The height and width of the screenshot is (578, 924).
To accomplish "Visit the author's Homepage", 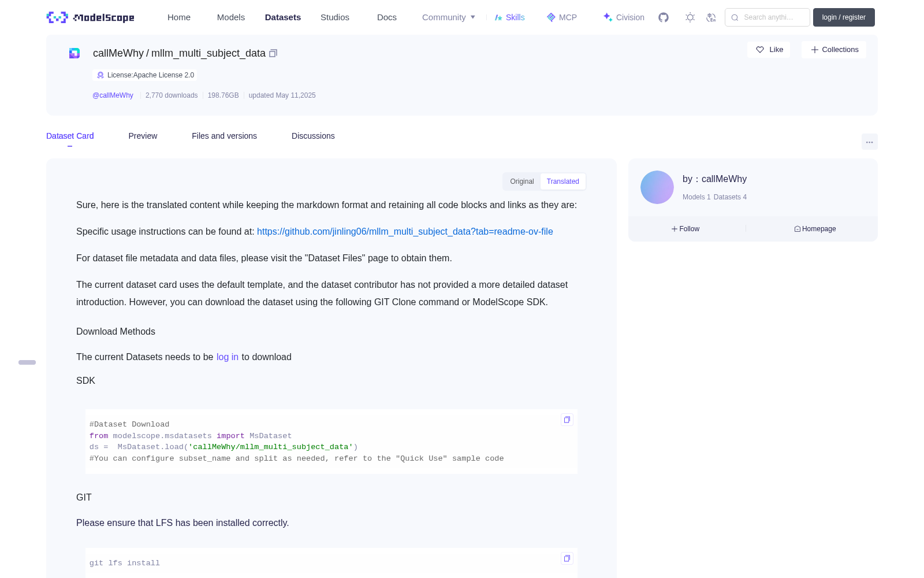I will 815,229.
